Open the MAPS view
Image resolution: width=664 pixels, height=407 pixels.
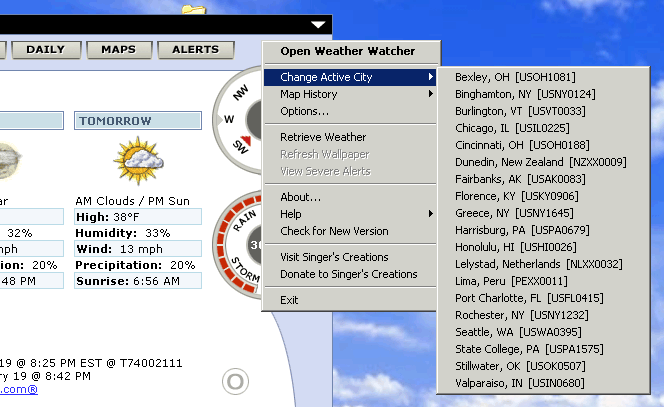[x=118, y=49]
